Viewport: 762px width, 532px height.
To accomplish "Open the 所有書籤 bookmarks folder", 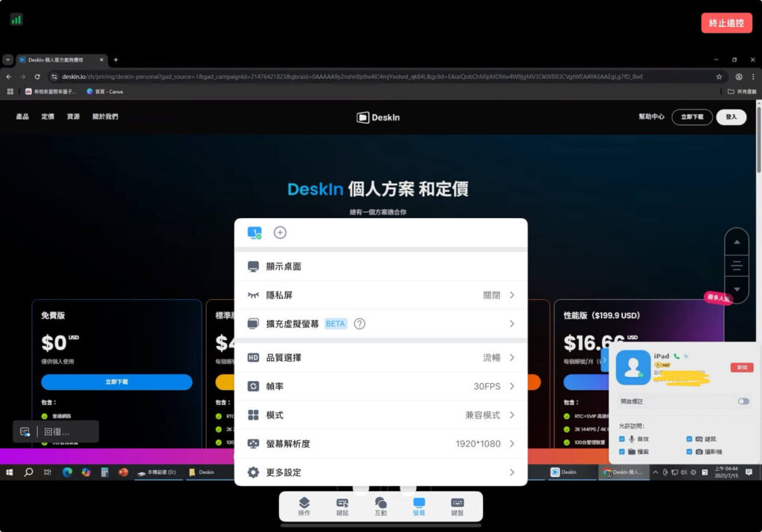I will (742, 92).
